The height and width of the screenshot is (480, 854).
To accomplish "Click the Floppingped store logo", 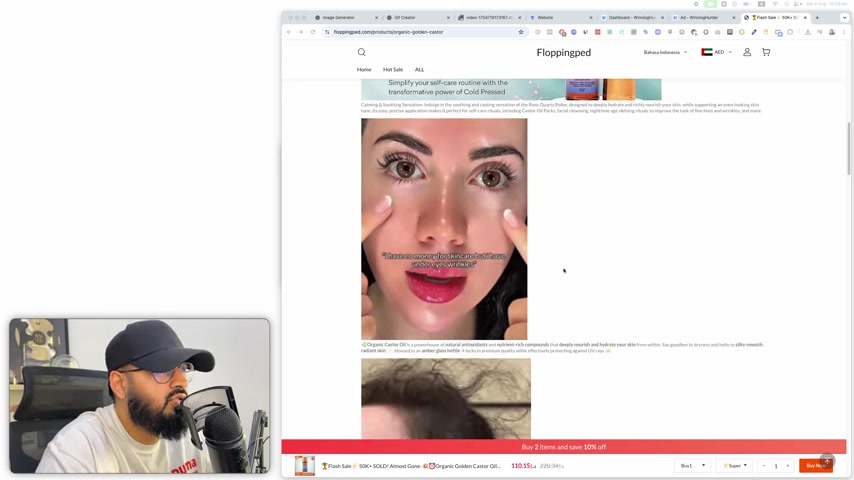I will (x=564, y=52).
